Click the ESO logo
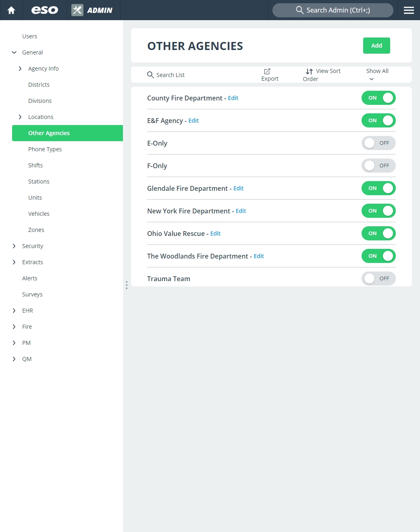This screenshot has height=532, width=420. [x=45, y=10]
